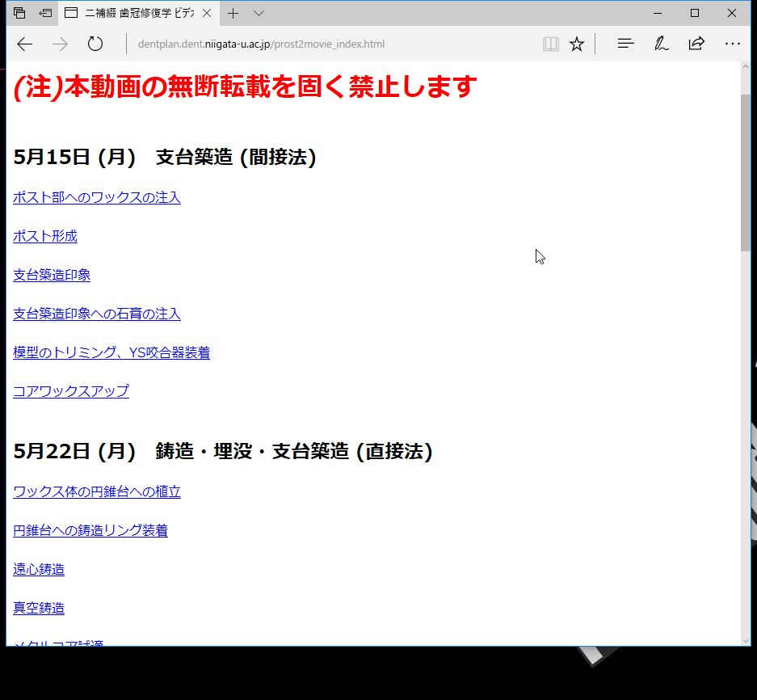Image resolution: width=757 pixels, height=700 pixels.
Task: Click the Make a Web Note pen icon
Action: [x=661, y=44]
